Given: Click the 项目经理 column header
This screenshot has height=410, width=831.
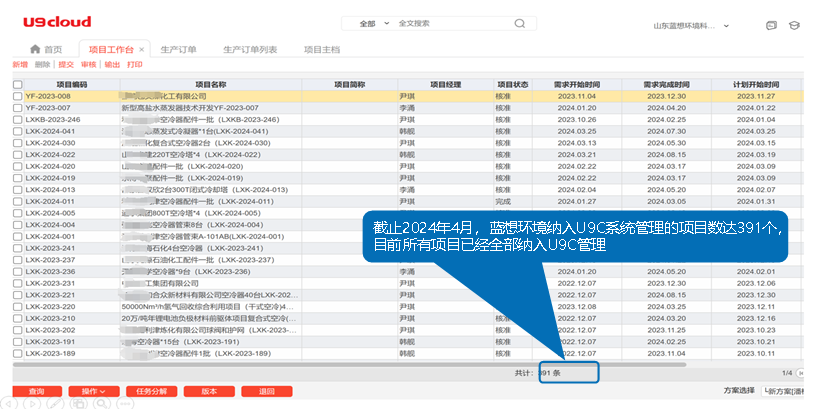Looking at the screenshot, I should point(445,84).
